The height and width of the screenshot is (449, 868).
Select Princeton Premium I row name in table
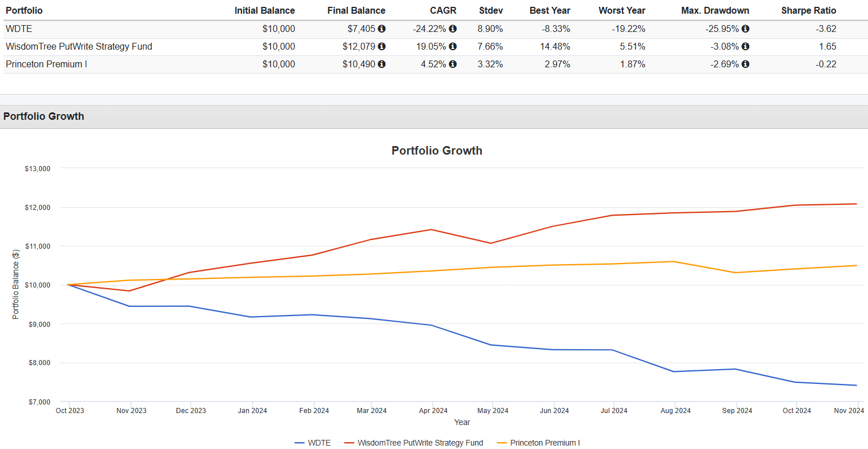click(46, 64)
